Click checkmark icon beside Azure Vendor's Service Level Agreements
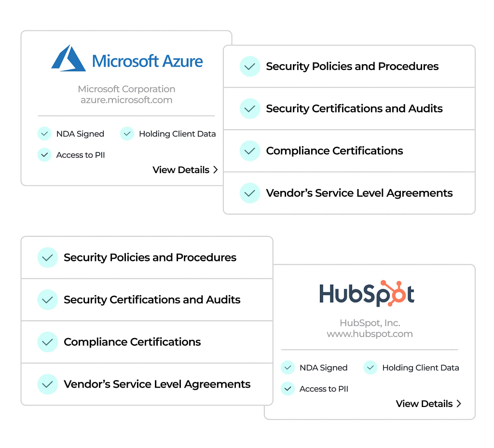This screenshot has height=448, width=494. click(250, 193)
